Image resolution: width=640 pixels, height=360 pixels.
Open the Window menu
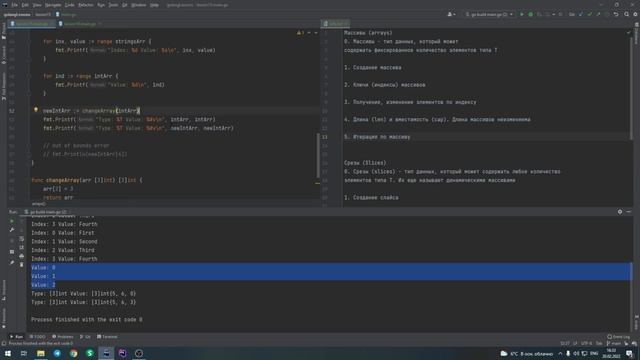click(139, 5)
